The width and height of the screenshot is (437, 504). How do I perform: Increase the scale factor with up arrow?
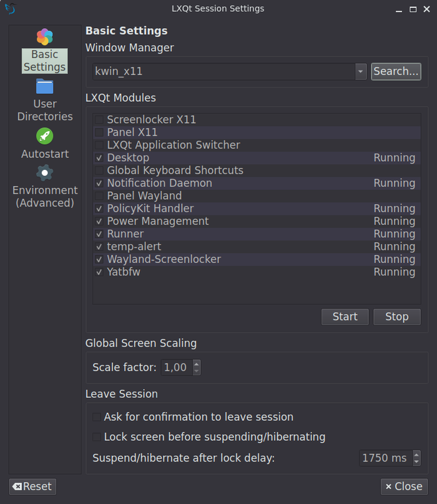[x=197, y=364]
